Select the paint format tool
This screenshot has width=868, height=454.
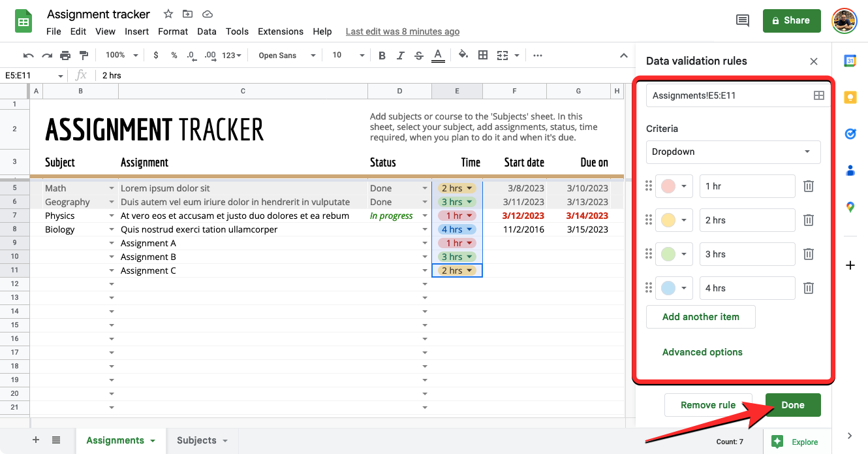point(84,56)
